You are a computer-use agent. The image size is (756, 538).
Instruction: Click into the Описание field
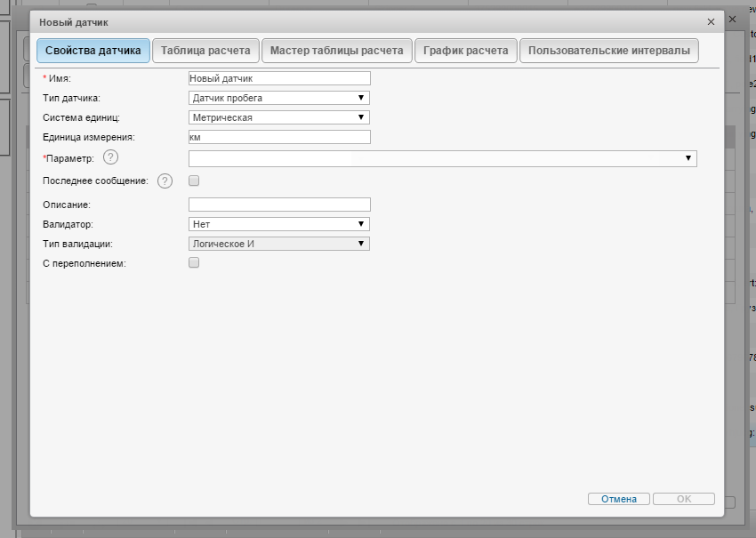(x=279, y=205)
